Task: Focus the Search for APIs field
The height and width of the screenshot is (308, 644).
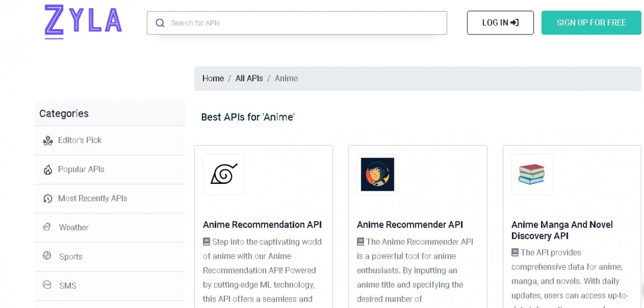Action: (x=297, y=23)
